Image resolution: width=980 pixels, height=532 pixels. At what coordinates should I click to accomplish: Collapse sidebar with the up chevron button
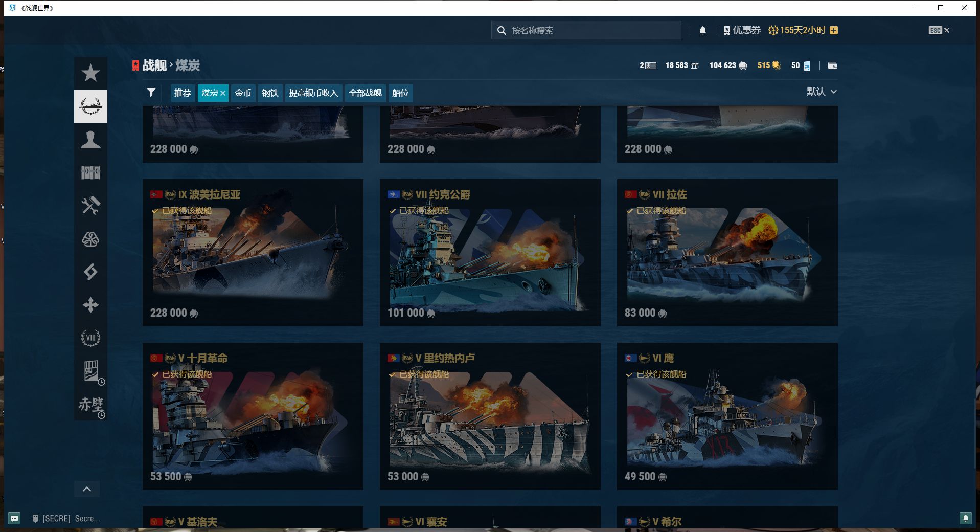coord(87,489)
